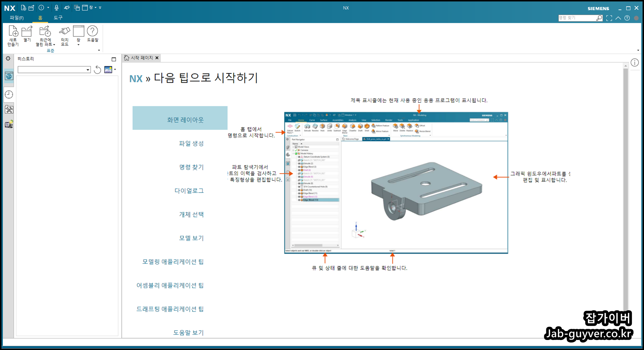This screenshot has width=644, height=350.
Task: Select the Roles tools resource tab icon
Action: point(9,110)
